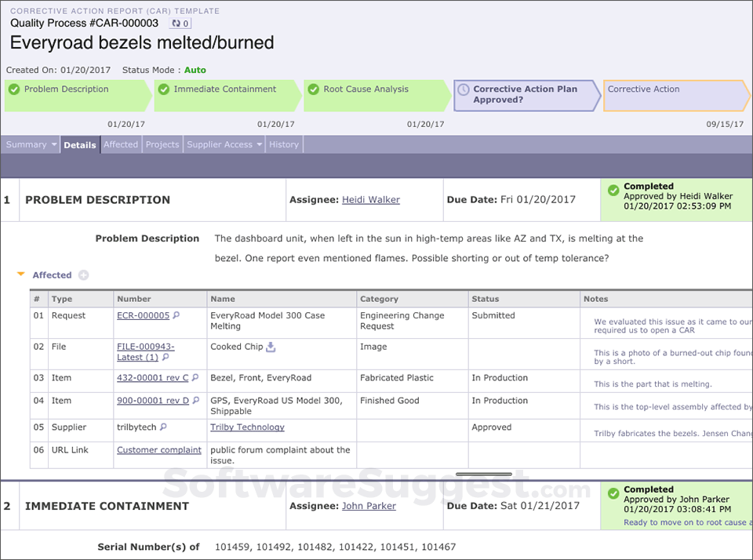The width and height of the screenshot is (753, 560).
Task: Switch to the Projects tab
Action: coord(162,144)
